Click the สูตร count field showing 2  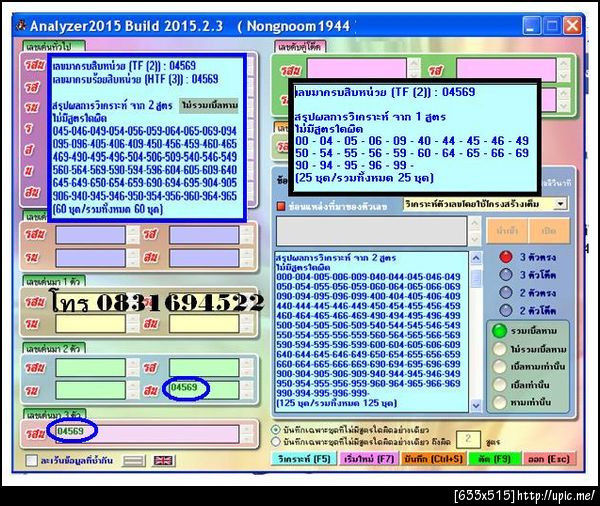click(468, 439)
